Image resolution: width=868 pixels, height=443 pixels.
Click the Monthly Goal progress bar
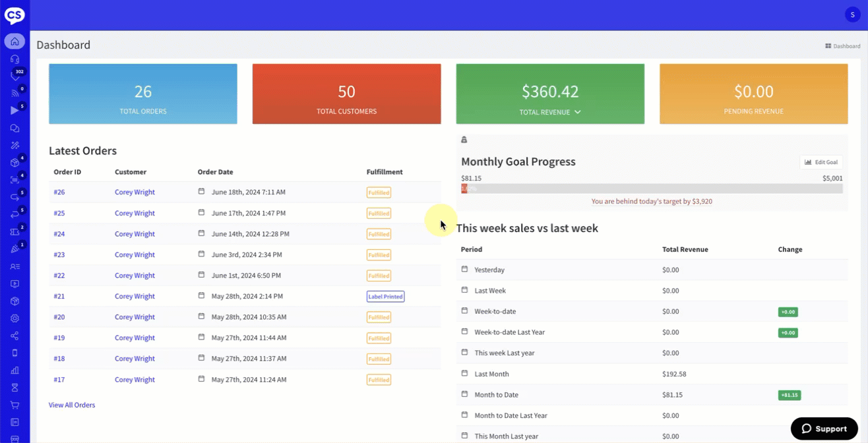652,189
